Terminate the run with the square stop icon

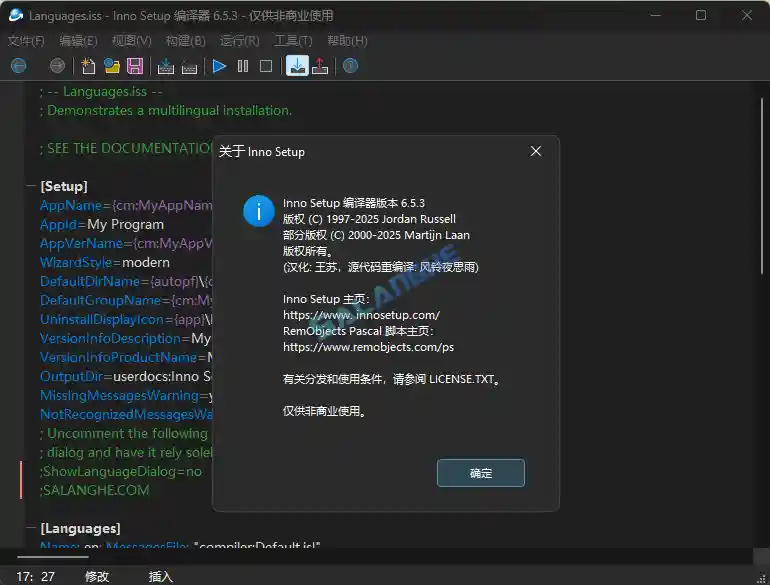click(266, 66)
